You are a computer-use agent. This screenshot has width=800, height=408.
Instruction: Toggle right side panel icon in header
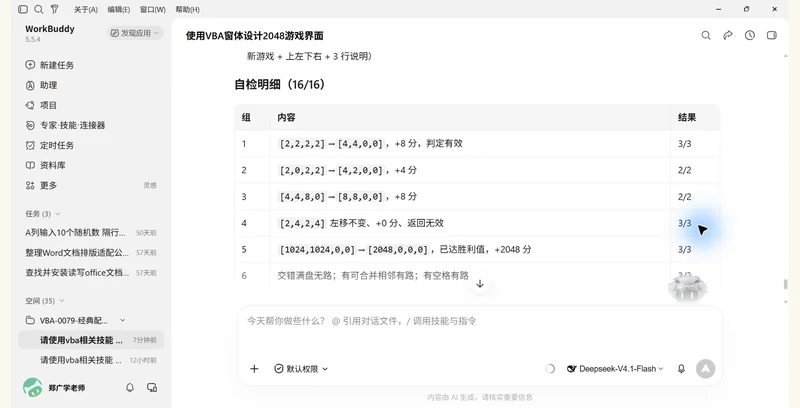coord(771,35)
